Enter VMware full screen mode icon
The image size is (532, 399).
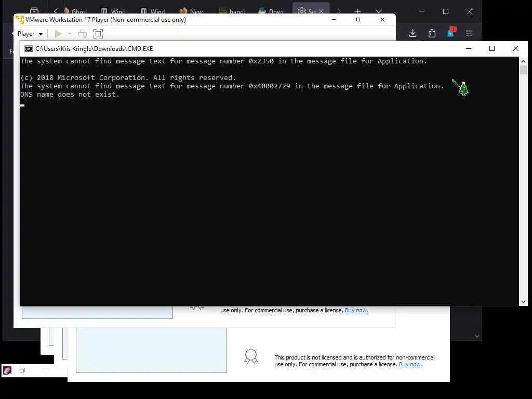click(x=98, y=34)
